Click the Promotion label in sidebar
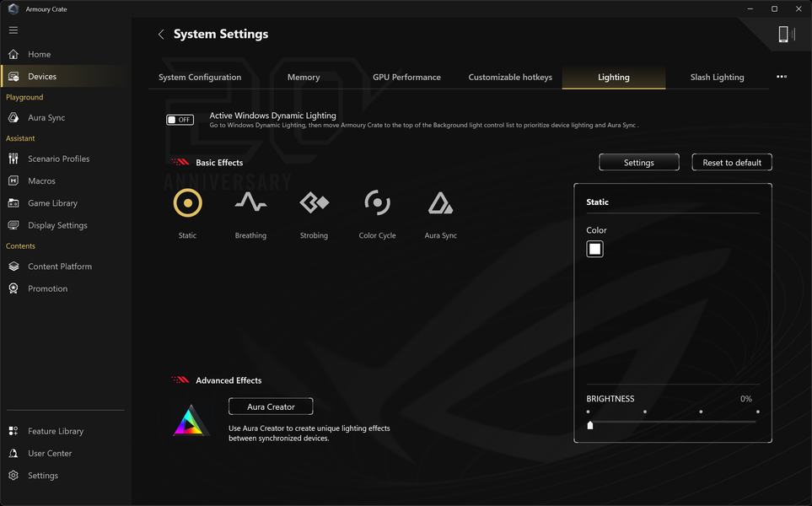The image size is (812, 506). 48,288
